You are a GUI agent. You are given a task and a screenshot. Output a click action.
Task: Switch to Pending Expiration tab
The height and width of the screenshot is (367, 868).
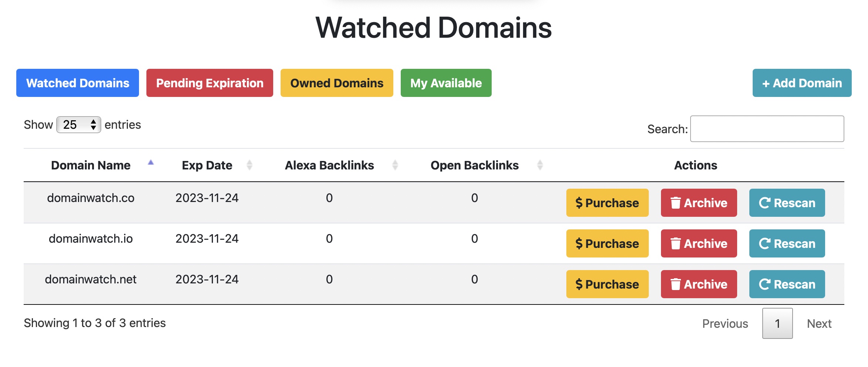pyautogui.click(x=210, y=83)
